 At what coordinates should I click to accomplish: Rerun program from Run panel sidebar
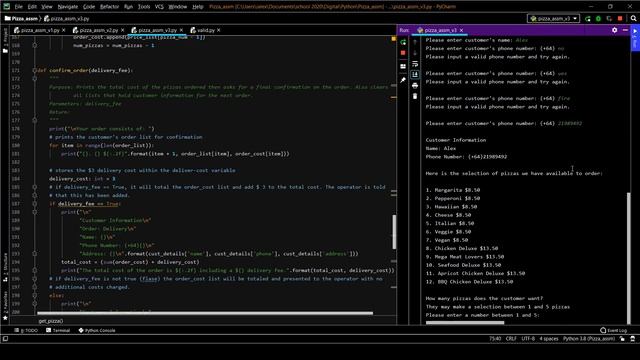[403, 42]
